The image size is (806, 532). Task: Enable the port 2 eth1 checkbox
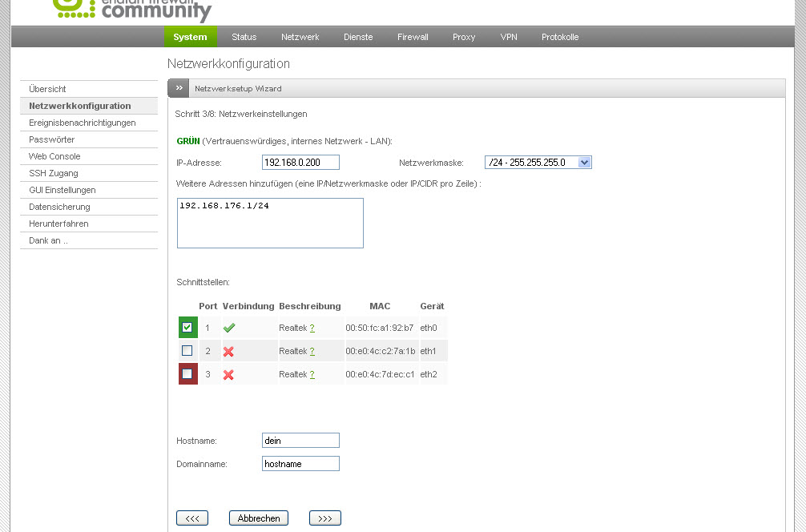pos(187,350)
